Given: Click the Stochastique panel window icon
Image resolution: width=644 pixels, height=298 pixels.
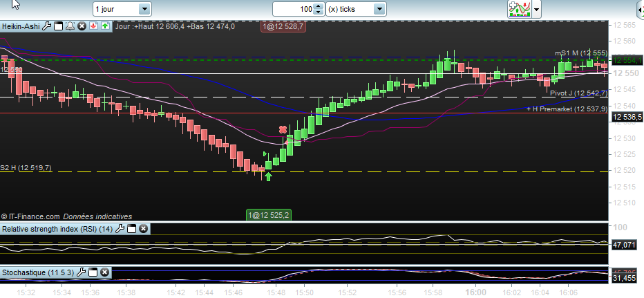Looking at the screenshot, I should 93,272.
